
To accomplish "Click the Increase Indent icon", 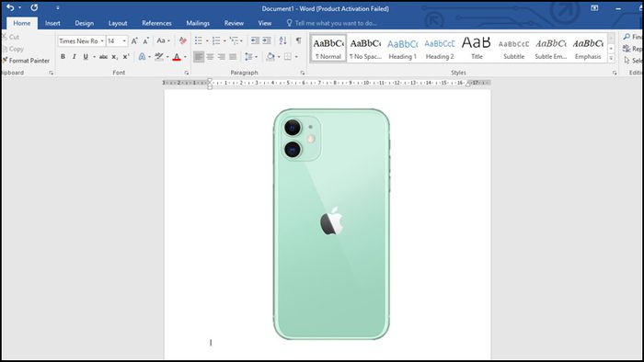I will click(x=267, y=40).
